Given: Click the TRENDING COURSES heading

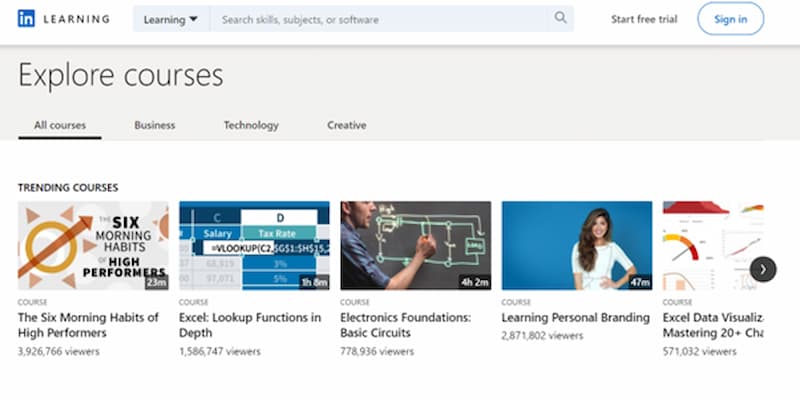Looking at the screenshot, I should (68, 188).
